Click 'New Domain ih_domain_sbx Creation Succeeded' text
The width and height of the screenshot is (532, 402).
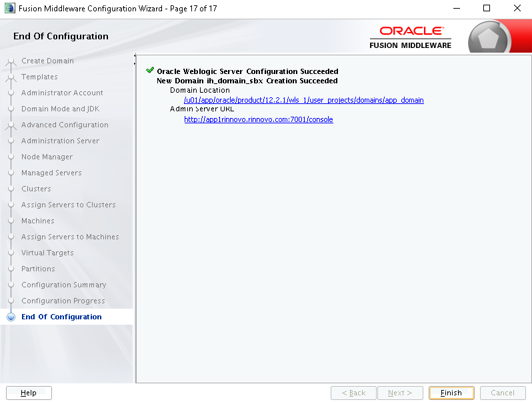coord(247,81)
